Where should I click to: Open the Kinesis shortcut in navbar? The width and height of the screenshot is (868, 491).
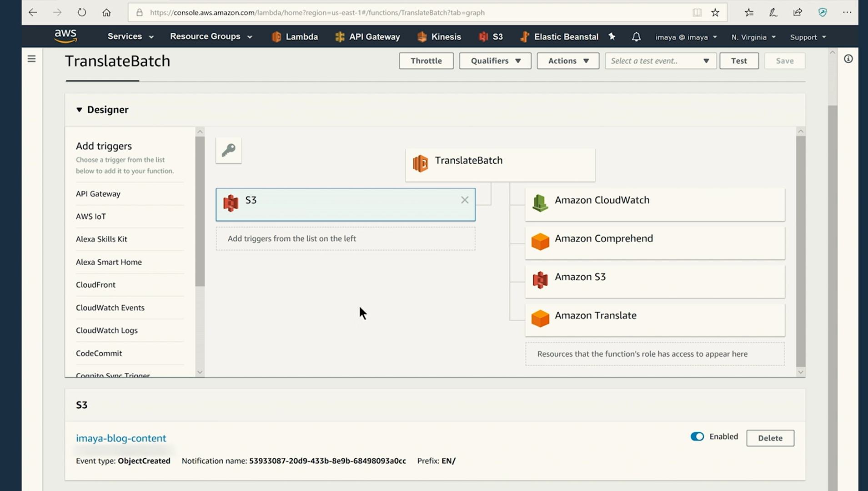[x=439, y=37]
